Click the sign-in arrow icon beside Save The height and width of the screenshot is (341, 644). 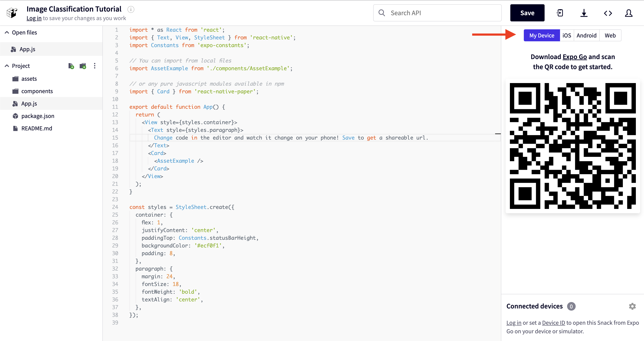pos(560,13)
